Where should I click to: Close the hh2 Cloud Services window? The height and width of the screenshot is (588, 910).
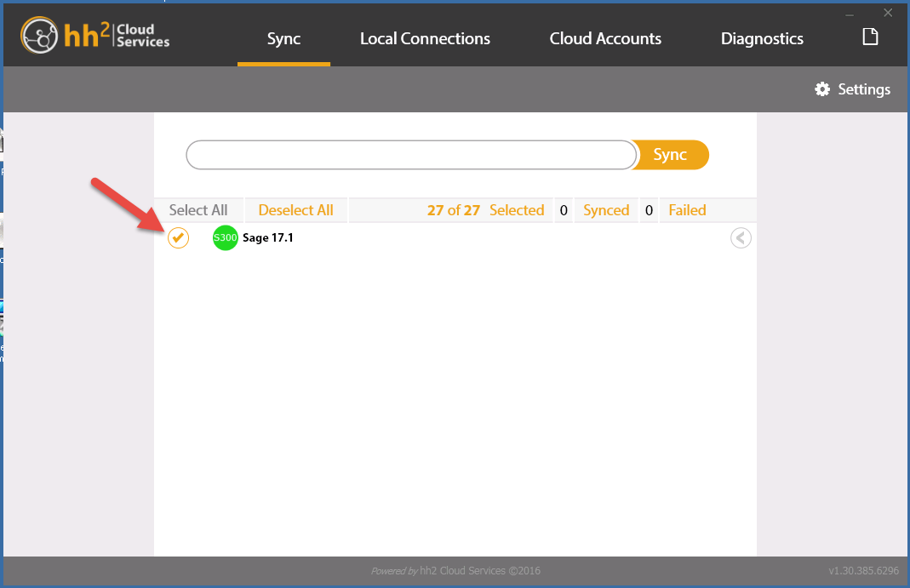[888, 13]
